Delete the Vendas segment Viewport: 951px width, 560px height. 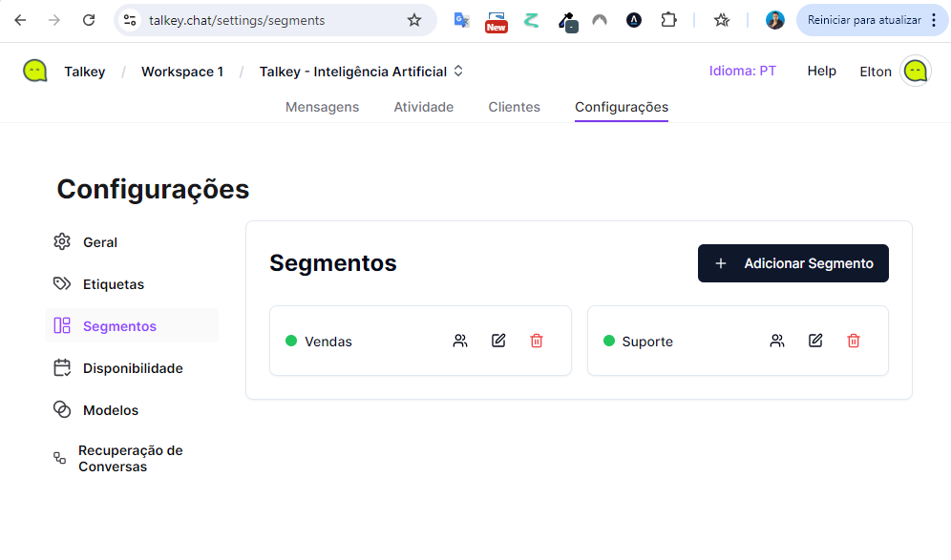pos(537,341)
